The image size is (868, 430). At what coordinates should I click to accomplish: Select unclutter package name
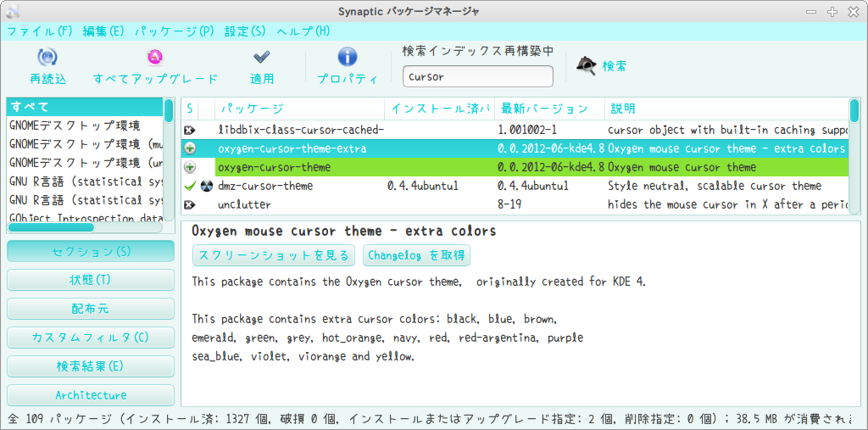click(244, 204)
